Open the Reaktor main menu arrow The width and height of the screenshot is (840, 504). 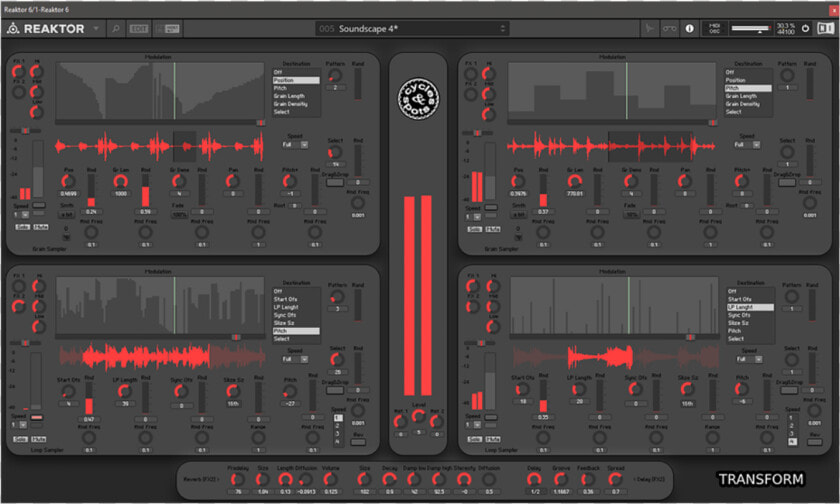point(96,28)
